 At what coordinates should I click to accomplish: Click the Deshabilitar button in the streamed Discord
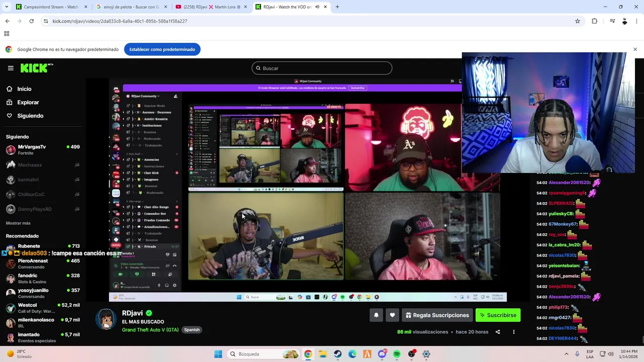[358, 88]
